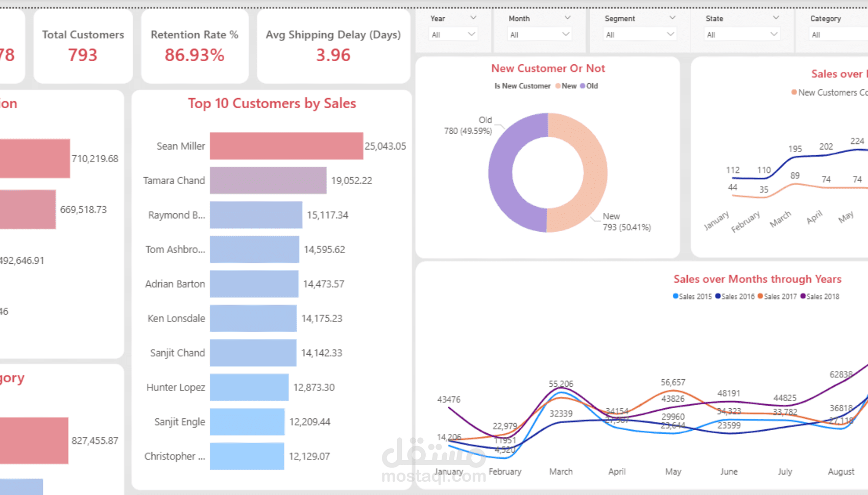The image size is (868, 495).
Task: Open the Year slicer dropdown showing All
Action: point(453,34)
